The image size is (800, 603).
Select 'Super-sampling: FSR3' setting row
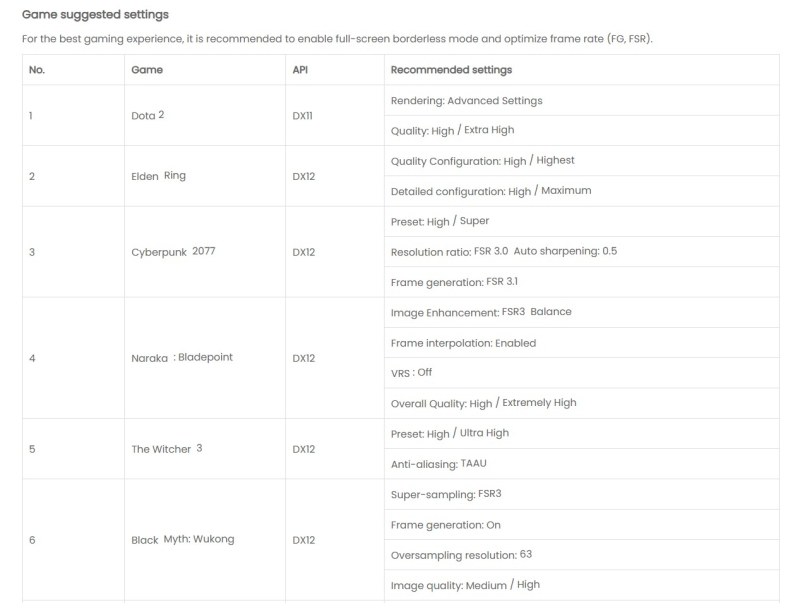click(x=582, y=494)
